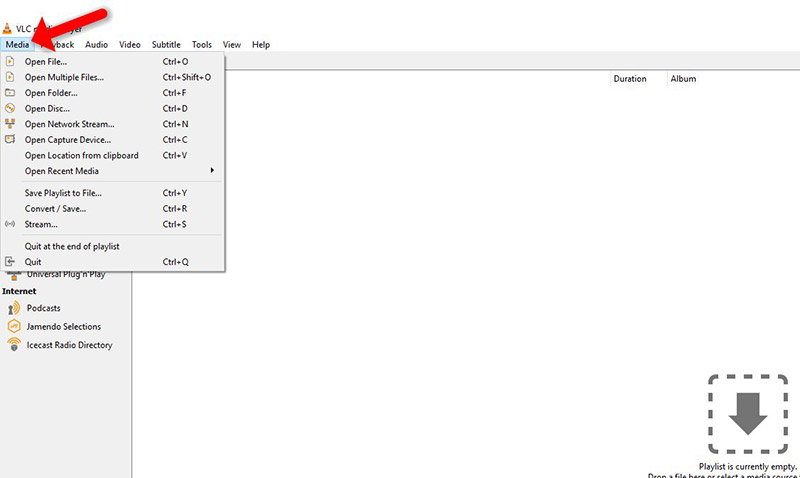Click the Stream broadcast icon

click(x=11, y=224)
